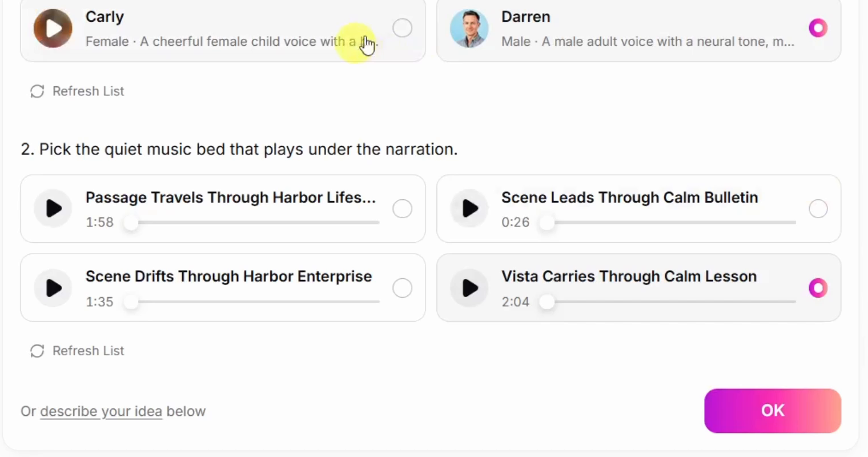The height and width of the screenshot is (457, 868).
Task: Refresh List under the music tracks
Action: pyautogui.click(x=77, y=351)
